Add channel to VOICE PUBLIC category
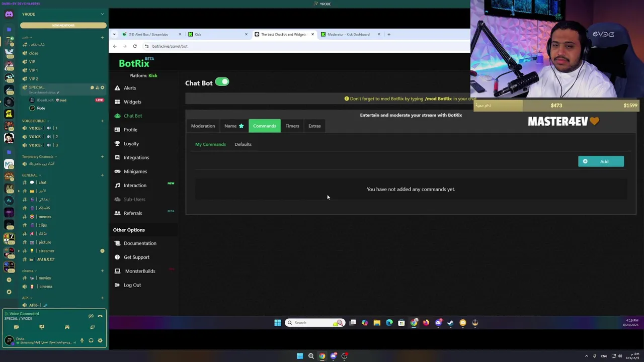 pos(102,121)
